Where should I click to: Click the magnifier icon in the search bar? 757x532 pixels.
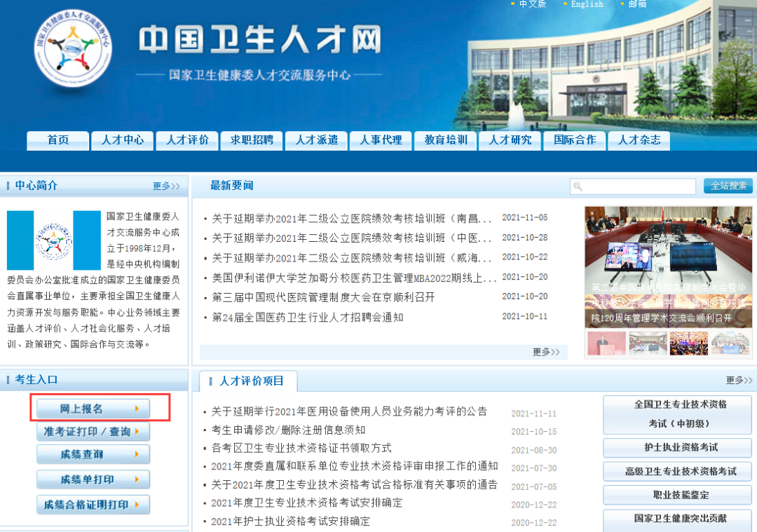point(577,186)
